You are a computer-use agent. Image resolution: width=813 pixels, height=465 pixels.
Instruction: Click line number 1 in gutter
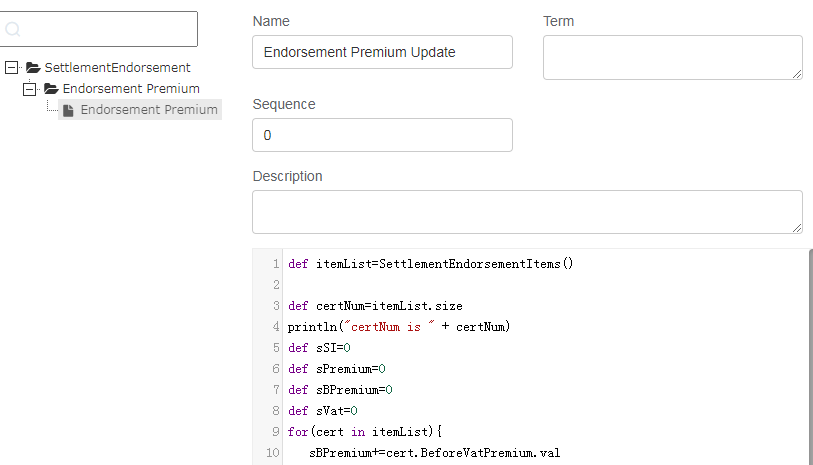pyautogui.click(x=276, y=264)
